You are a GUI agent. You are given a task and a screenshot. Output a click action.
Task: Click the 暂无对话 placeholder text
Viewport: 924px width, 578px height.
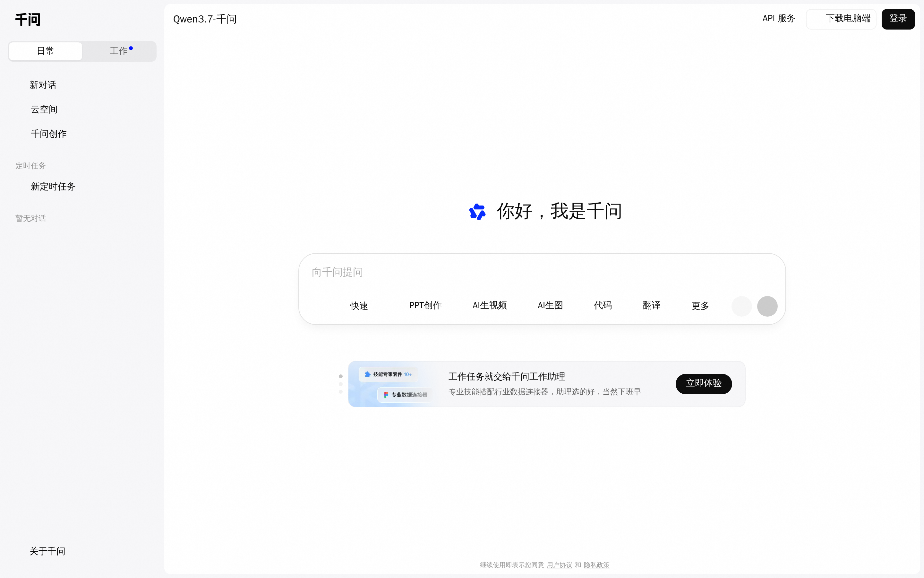pos(30,218)
